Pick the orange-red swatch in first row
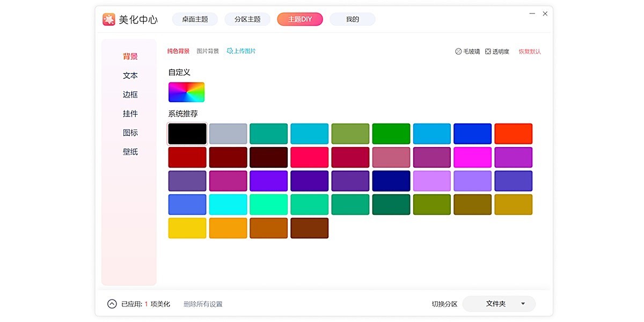The width and height of the screenshot is (644, 322). click(513, 134)
